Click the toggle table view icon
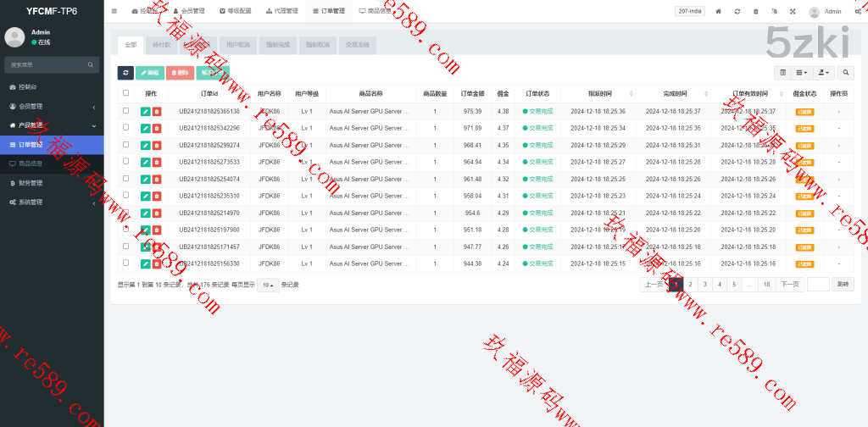 pyautogui.click(x=782, y=73)
